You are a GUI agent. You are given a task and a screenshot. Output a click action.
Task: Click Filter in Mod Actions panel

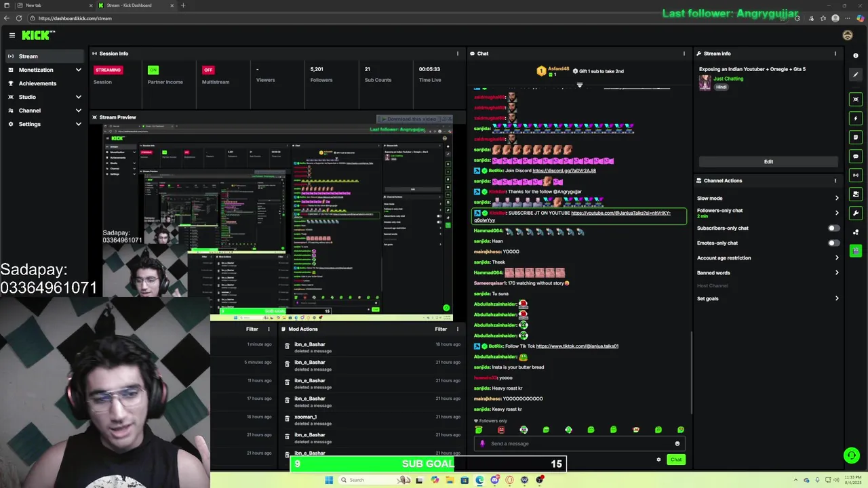point(441,329)
